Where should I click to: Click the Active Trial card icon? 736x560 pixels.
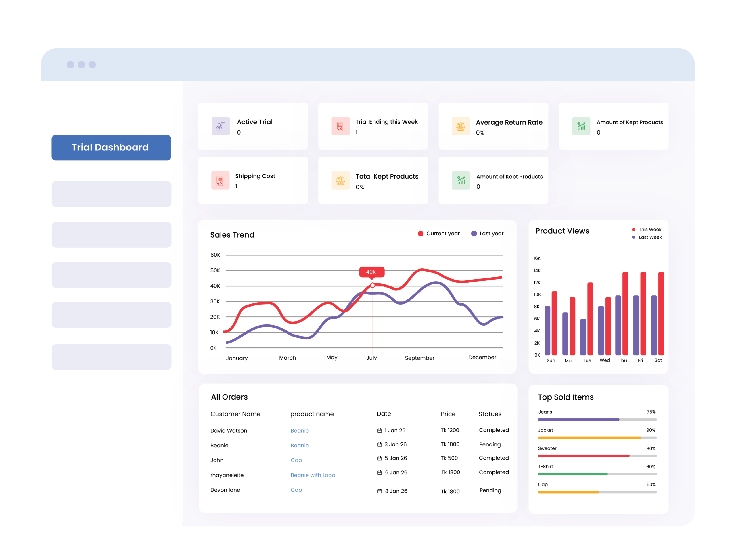[x=221, y=126]
